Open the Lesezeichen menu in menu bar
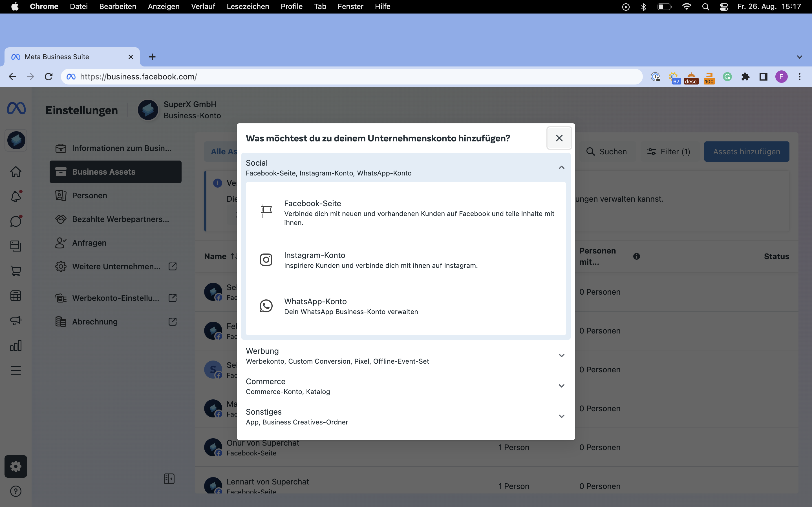812x507 pixels. (248, 6)
